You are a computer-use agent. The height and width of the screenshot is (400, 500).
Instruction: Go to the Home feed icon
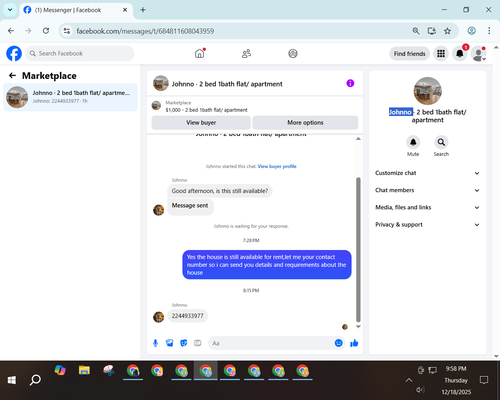tap(200, 53)
